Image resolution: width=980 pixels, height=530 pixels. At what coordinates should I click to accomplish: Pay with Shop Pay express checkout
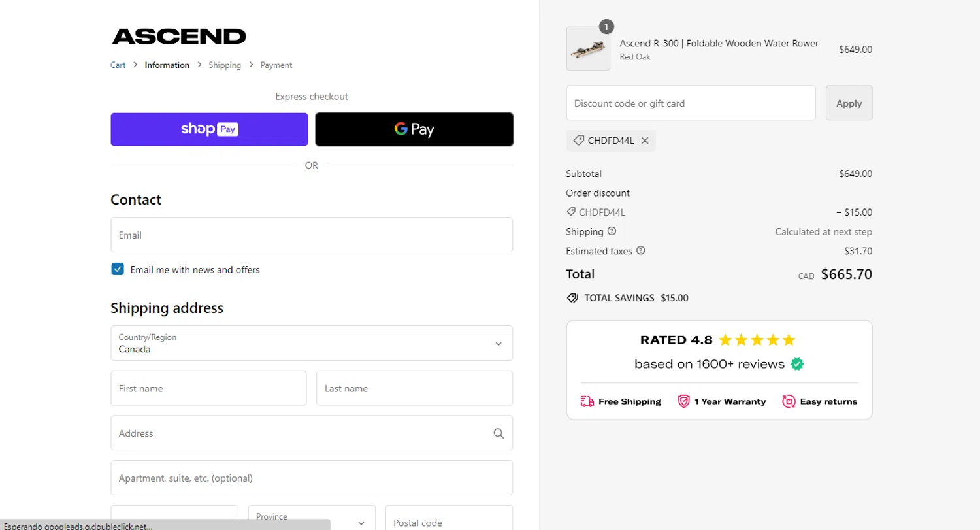209,129
